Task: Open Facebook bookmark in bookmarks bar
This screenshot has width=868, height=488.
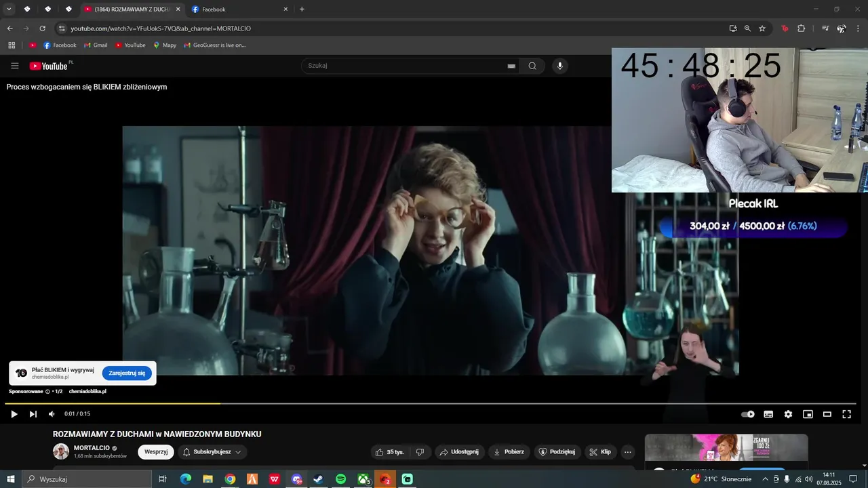Action: click(60, 45)
